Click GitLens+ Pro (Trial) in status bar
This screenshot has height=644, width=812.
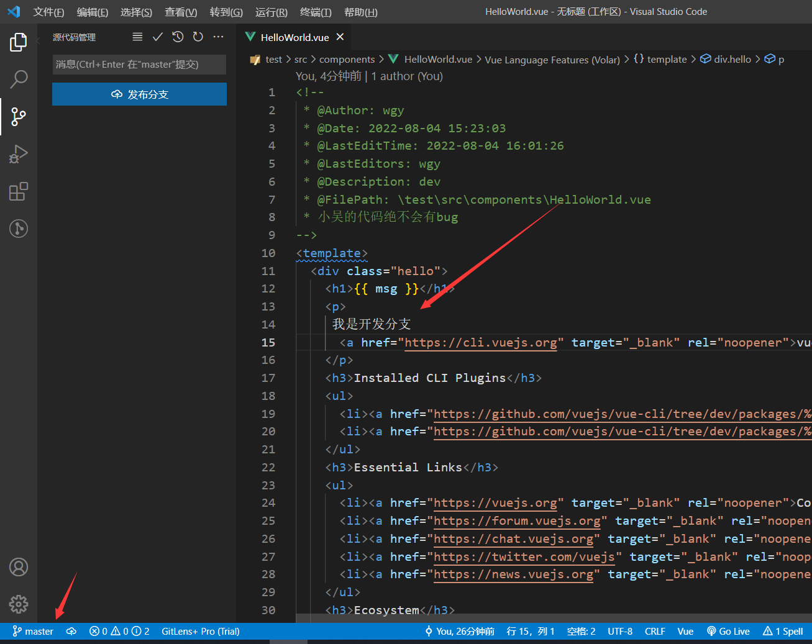pyautogui.click(x=201, y=632)
